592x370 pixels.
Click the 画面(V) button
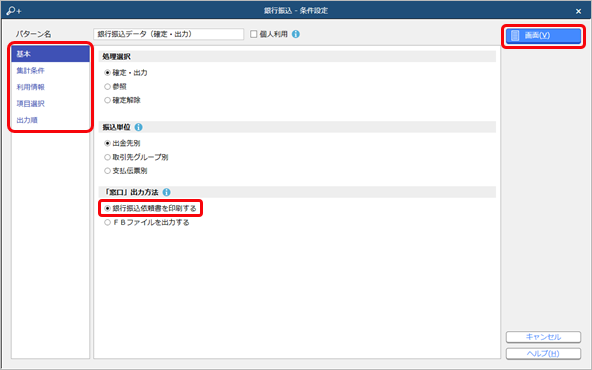543,35
